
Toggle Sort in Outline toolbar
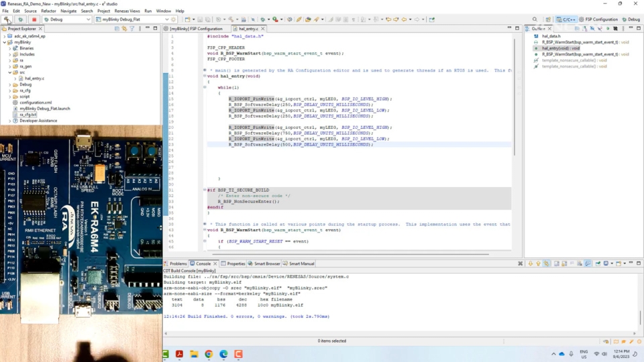pos(584,29)
